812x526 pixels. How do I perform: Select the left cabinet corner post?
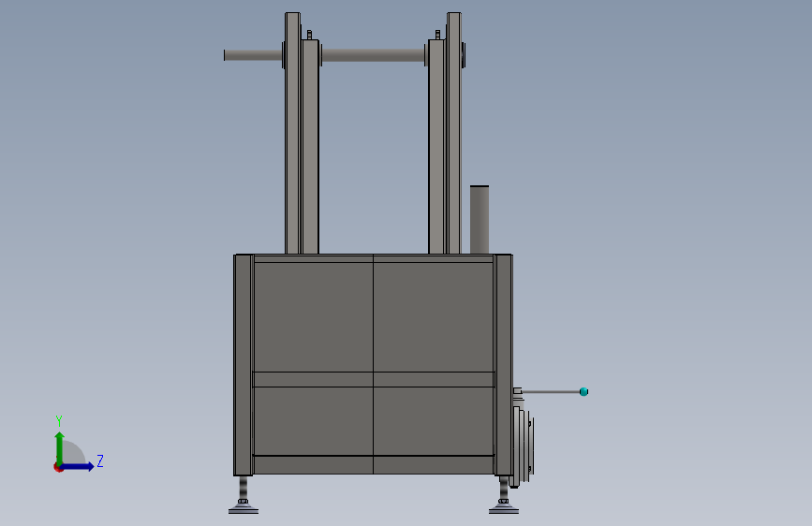(x=243, y=365)
